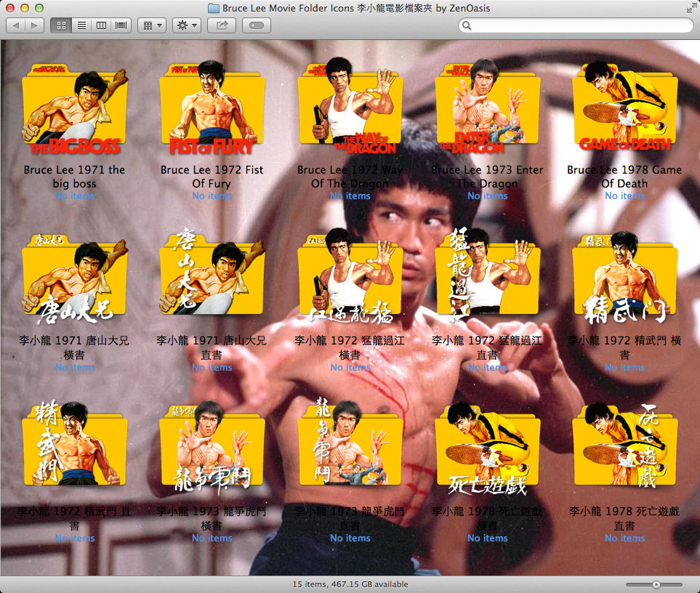Click the folder proxy icon in title bar
700x593 pixels.
click(x=214, y=8)
